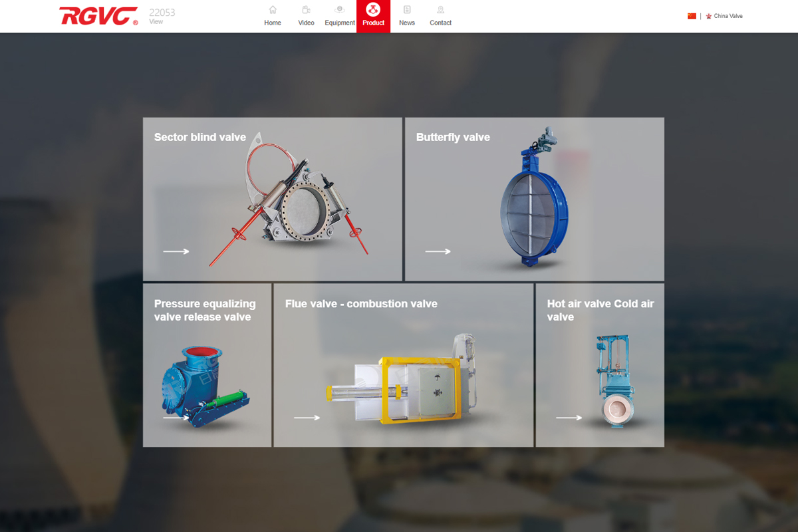Viewport: 798px width, 532px height.
Task: Open the Sector blind valve title
Action: (200, 137)
